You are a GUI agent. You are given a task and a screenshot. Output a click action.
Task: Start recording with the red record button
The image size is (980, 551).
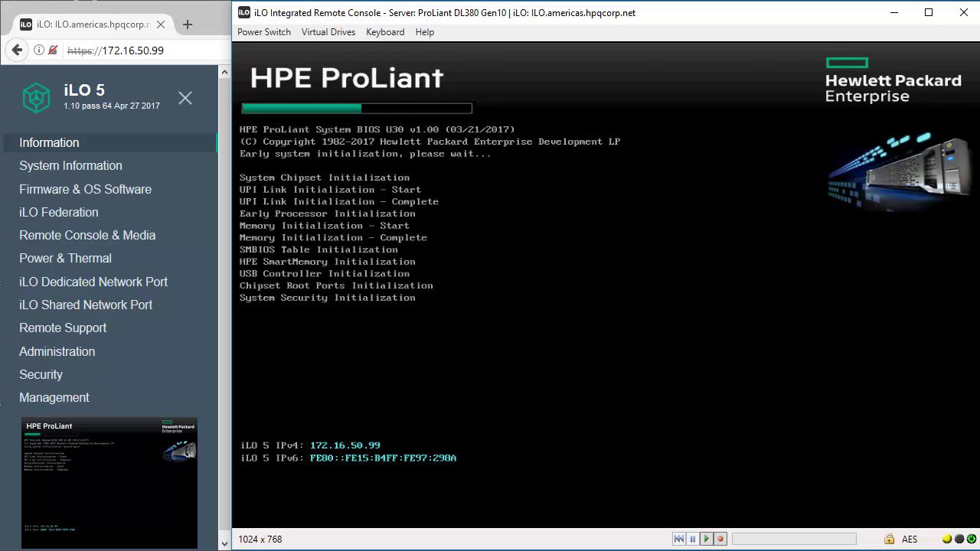[720, 539]
